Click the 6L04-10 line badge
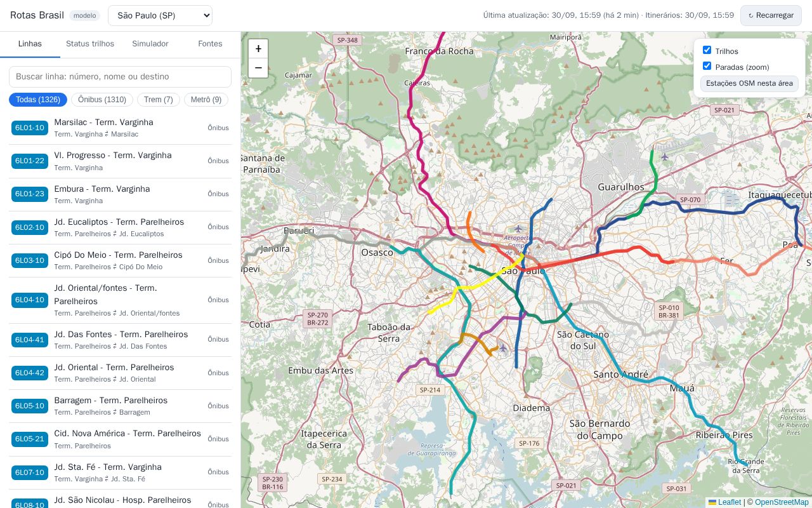The width and height of the screenshot is (812, 508). click(30, 300)
